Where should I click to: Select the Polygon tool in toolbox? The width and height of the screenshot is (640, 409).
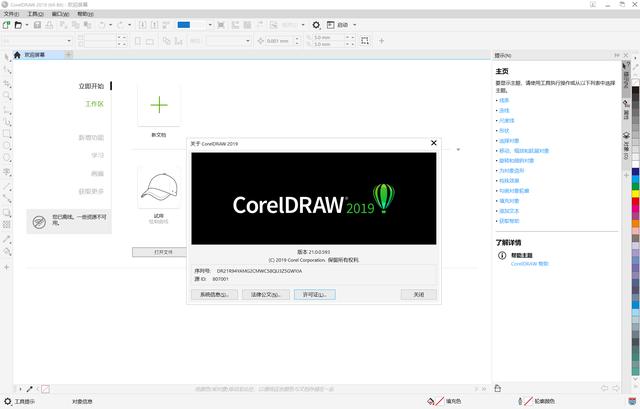coord(7,158)
